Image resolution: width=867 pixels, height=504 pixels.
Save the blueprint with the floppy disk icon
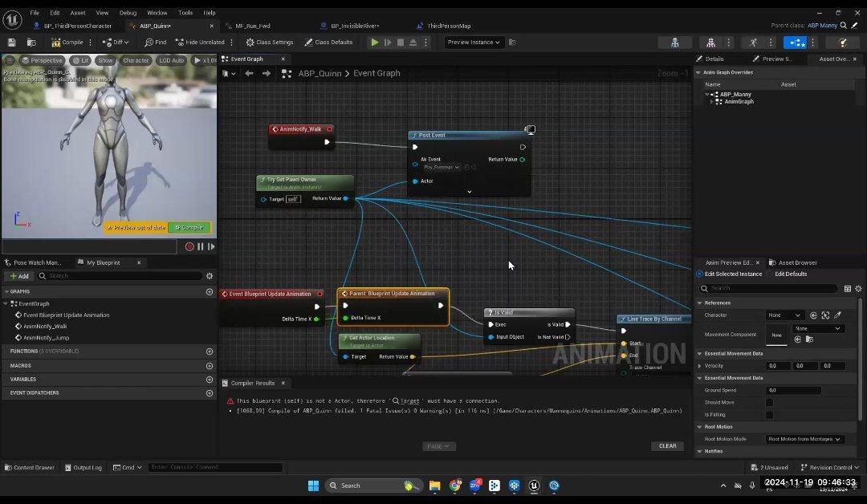click(x=11, y=42)
